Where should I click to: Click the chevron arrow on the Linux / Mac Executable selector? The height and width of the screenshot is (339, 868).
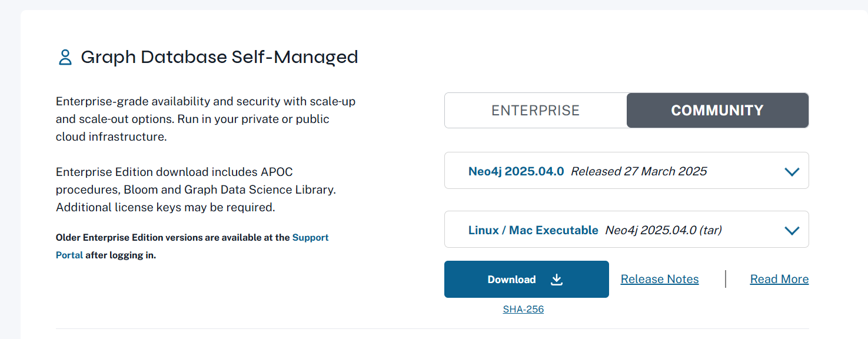pyautogui.click(x=791, y=231)
